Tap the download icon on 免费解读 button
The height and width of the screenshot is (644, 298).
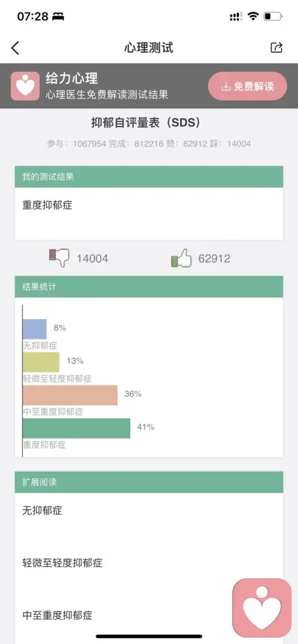(225, 87)
